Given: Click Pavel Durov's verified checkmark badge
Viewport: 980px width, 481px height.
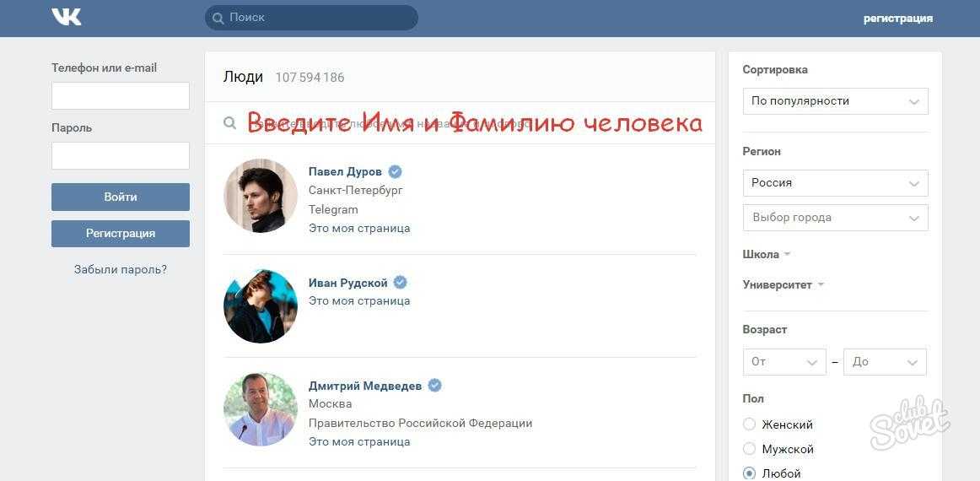Looking at the screenshot, I should [x=395, y=171].
